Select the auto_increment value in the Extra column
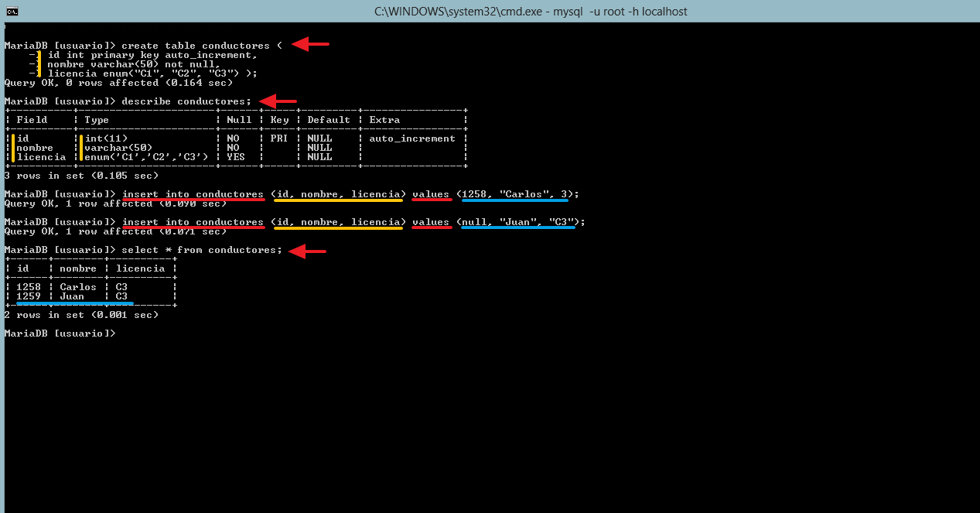This screenshot has height=513, width=980. (x=411, y=139)
